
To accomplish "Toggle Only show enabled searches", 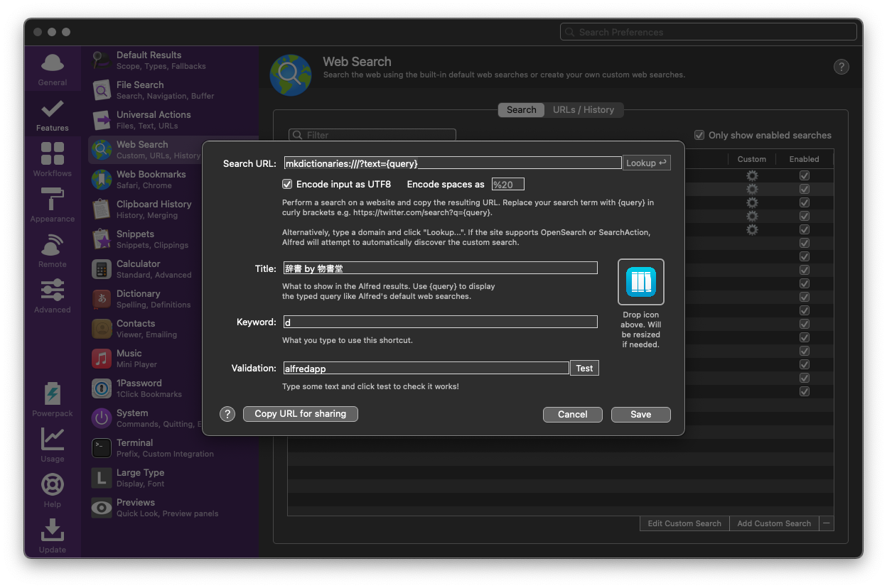I will [x=699, y=135].
